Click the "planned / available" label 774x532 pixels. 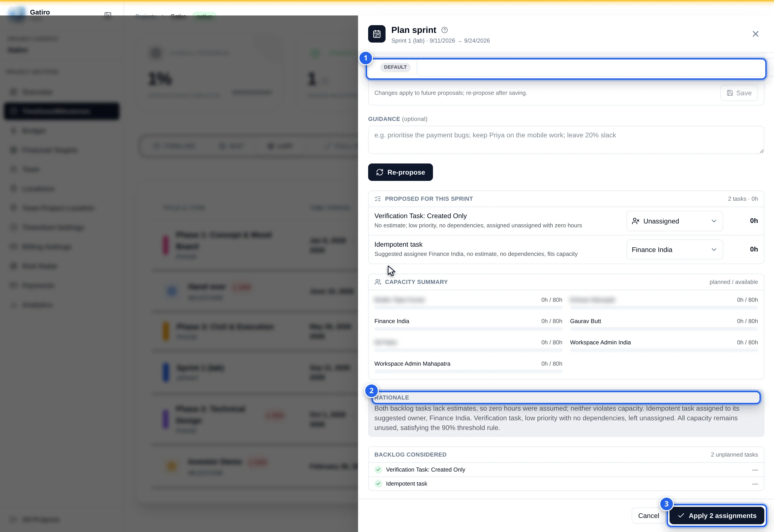(733, 282)
